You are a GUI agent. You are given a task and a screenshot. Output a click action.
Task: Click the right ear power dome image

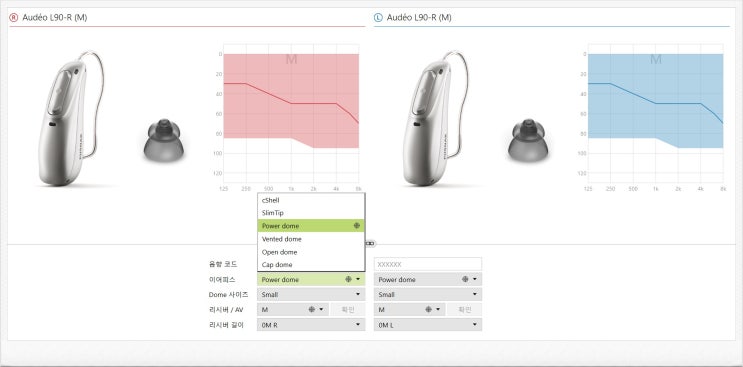click(x=163, y=140)
